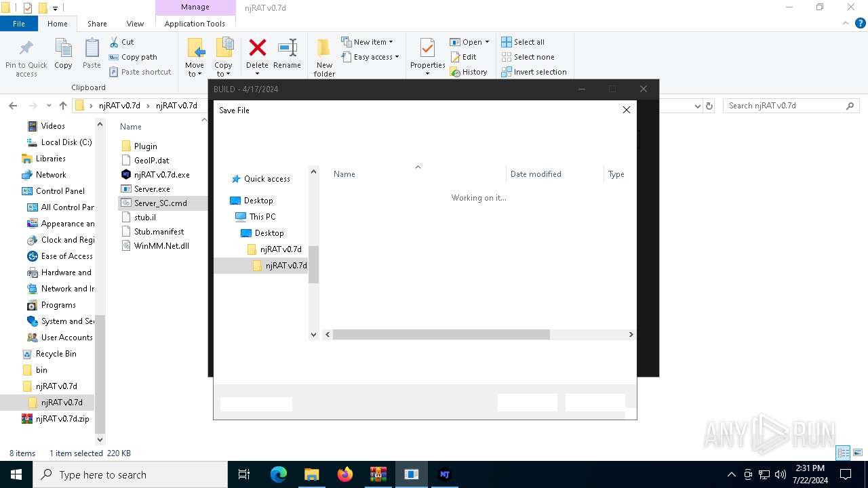Switch to details view layout
Screen dimensions: 868x488
pyautogui.click(x=844, y=453)
